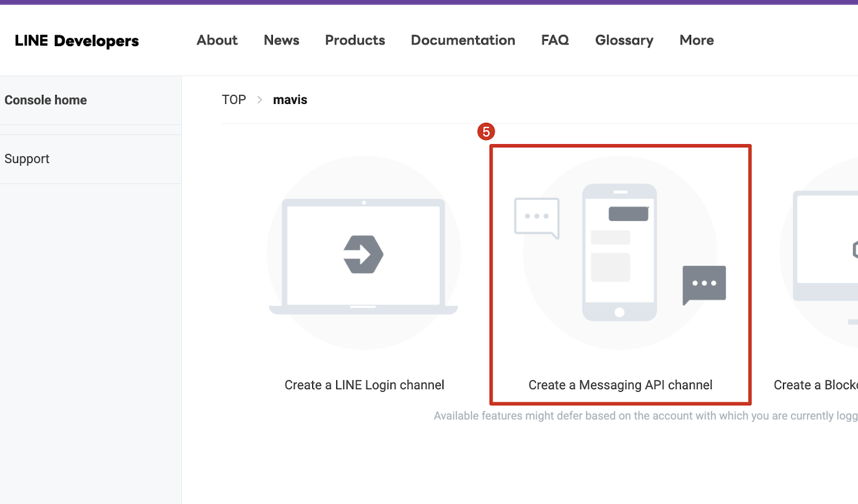Image resolution: width=858 pixels, height=504 pixels.
Task: Open the About menu item
Action: [217, 40]
